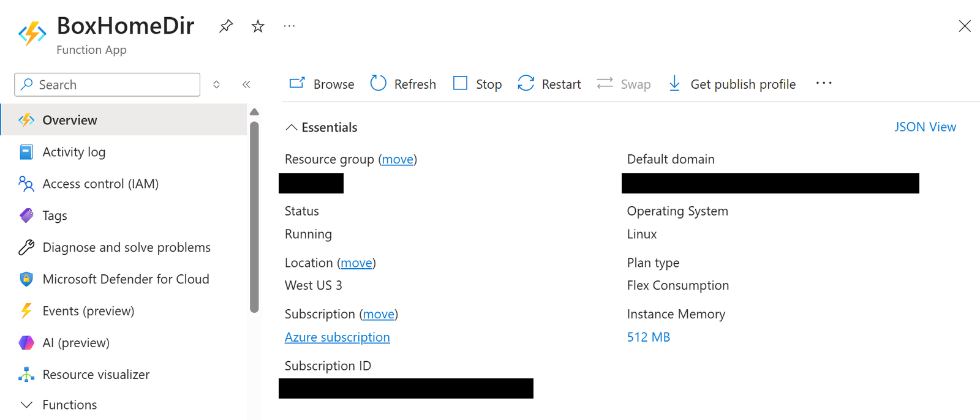The image size is (980, 420).
Task: Select Overview in the sidebar
Action: tap(124, 120)
